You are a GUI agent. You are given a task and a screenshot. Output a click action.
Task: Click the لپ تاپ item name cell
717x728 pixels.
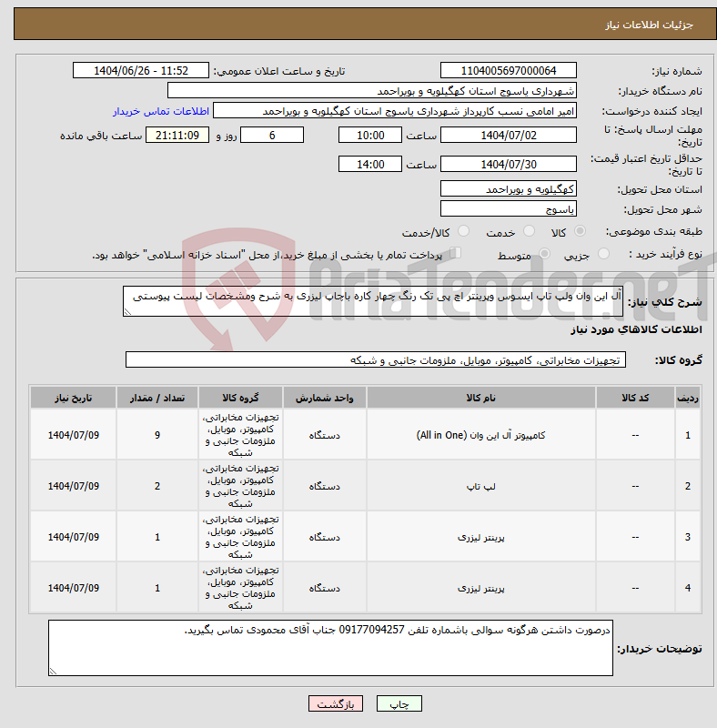[x=481, y=486]
